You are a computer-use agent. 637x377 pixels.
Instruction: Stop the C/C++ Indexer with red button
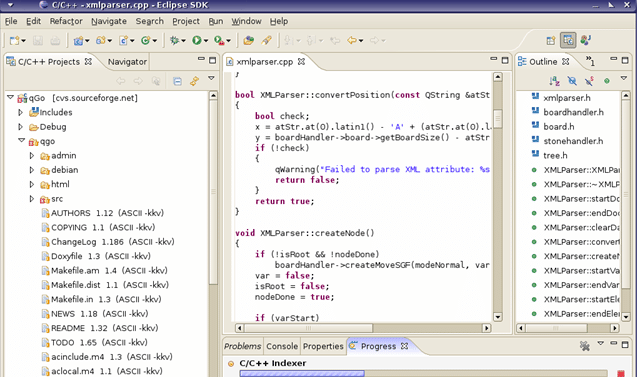pyautogui.click(x=621, y=373)
